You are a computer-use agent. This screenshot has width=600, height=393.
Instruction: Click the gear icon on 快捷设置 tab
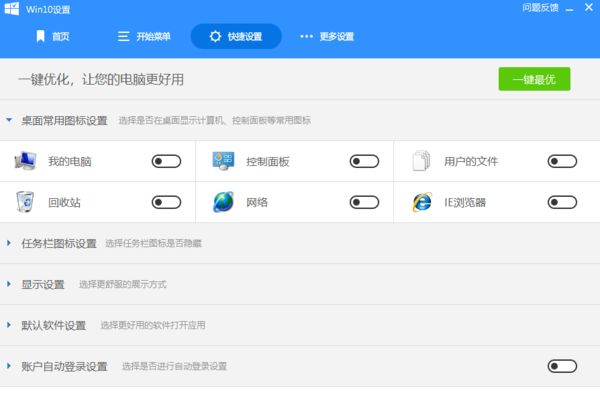click(215, 36)
